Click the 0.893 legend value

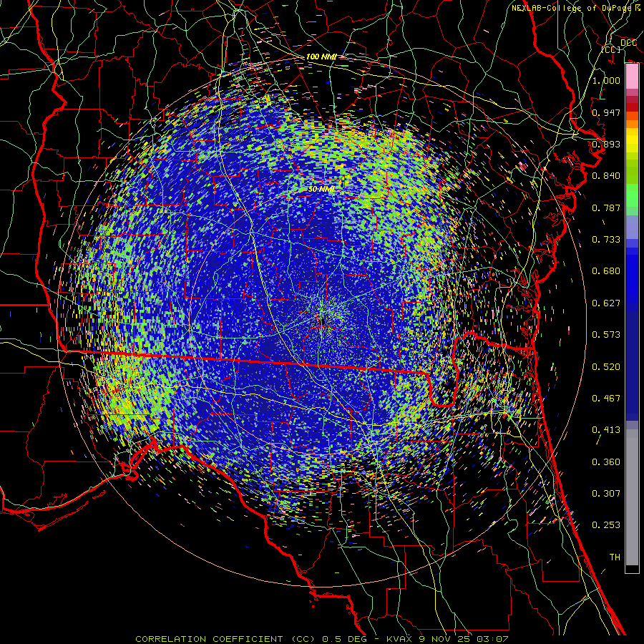(606, 144)
